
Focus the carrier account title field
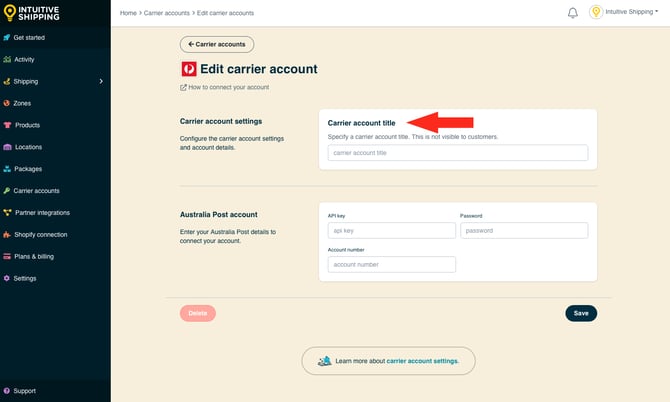458,153
